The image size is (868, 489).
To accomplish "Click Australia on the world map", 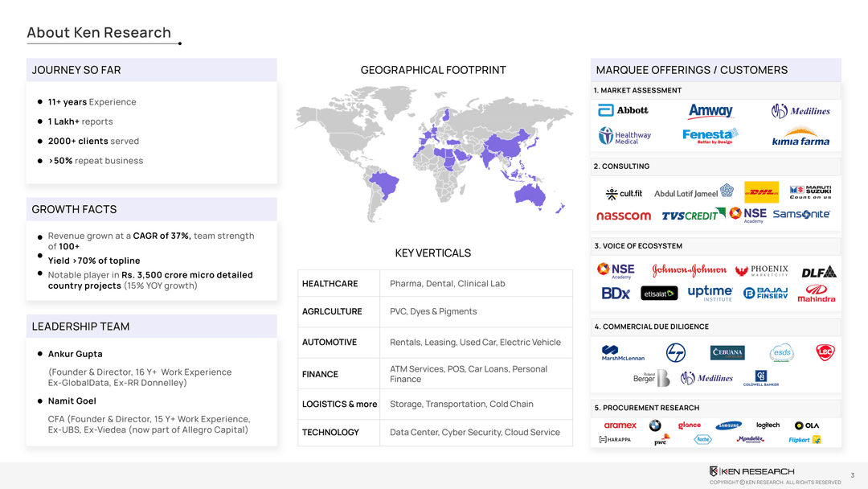I will point(531,193).
